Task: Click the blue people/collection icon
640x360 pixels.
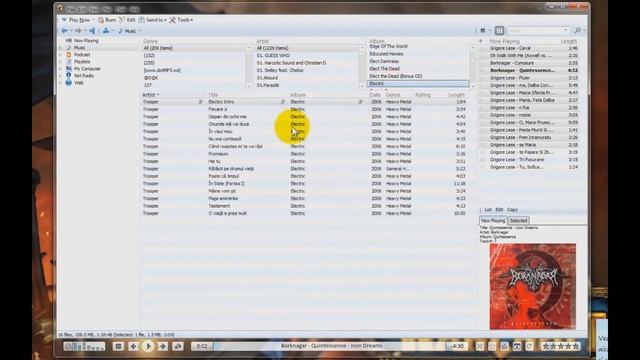Action: (106, 31)
